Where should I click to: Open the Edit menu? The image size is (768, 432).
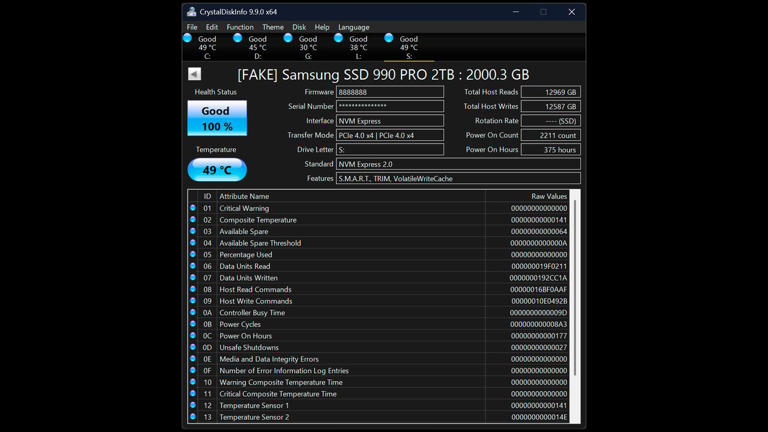pyautogui.click(x=212, y=27)
